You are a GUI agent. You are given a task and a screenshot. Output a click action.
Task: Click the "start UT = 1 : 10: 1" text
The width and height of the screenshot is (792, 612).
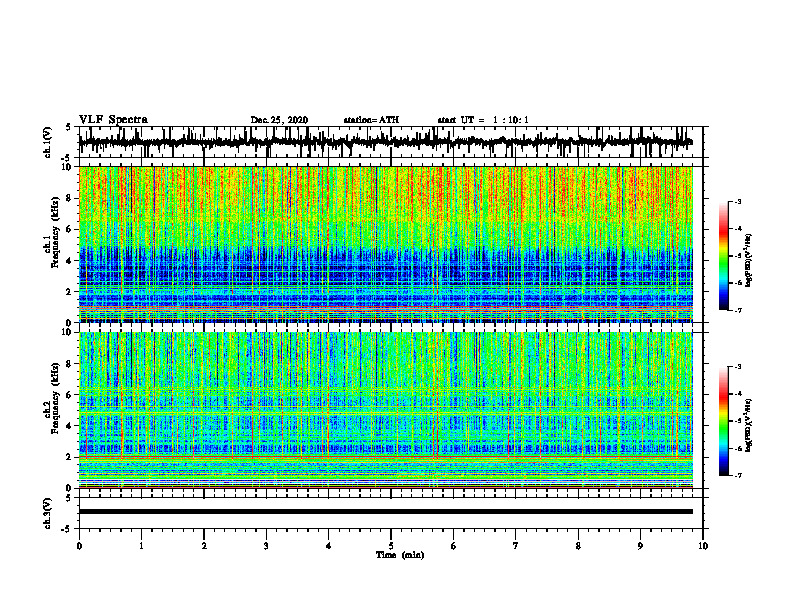(x=483, y=120)
